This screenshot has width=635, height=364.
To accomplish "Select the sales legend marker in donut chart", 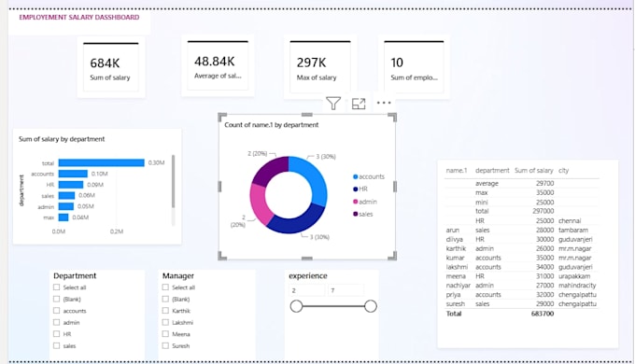I will [x=356, y=214].
